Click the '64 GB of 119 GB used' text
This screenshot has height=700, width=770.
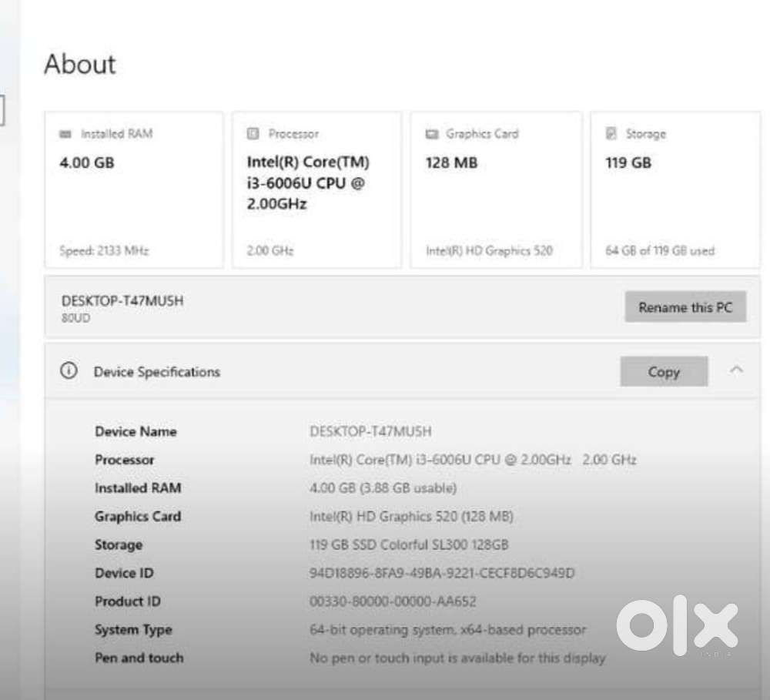(x=659, y=250)
